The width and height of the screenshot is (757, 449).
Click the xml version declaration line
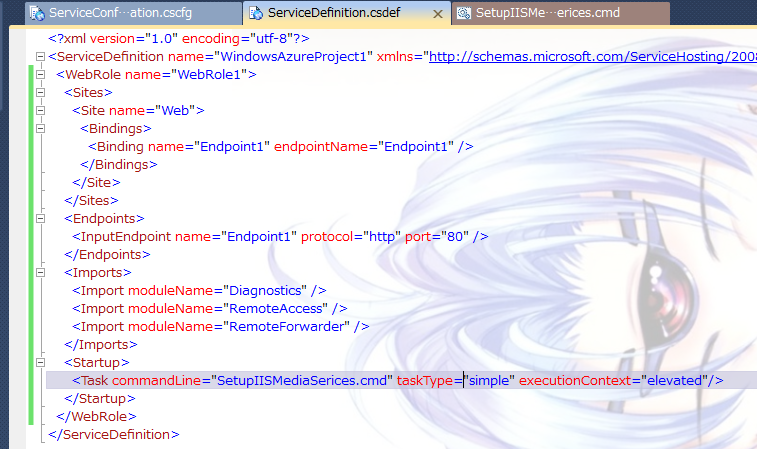pos(179,39)
